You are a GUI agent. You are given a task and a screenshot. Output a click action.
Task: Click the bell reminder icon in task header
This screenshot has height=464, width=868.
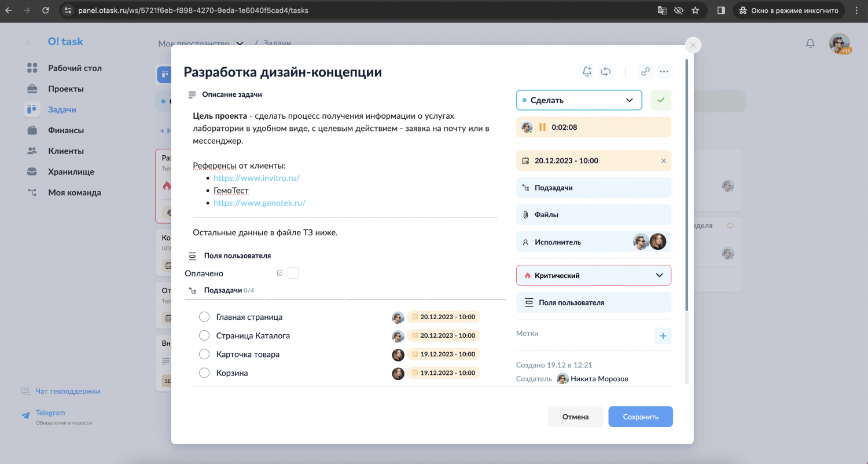pos(587,71)
